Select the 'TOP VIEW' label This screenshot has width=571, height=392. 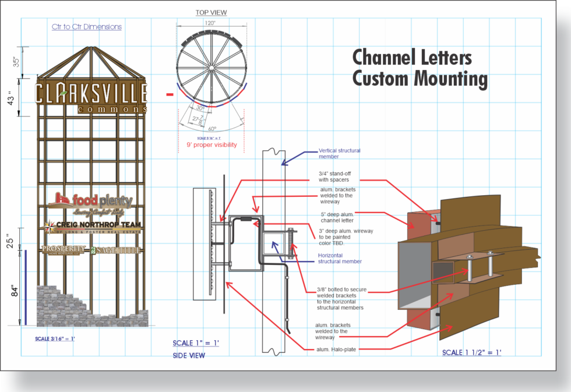coord(211,12)
